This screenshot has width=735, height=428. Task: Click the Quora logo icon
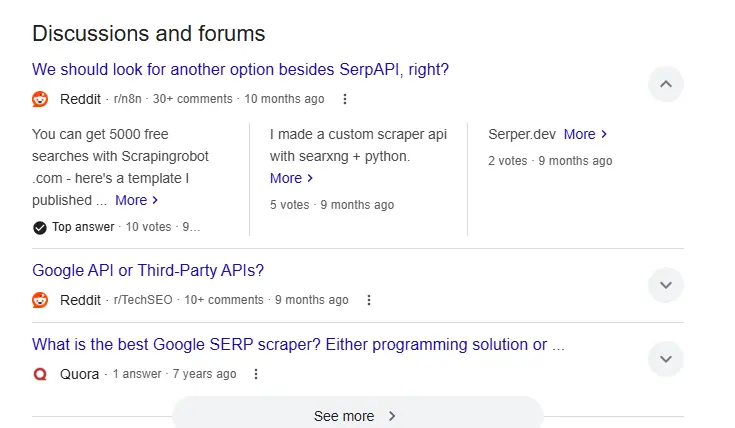coord(40,374)
